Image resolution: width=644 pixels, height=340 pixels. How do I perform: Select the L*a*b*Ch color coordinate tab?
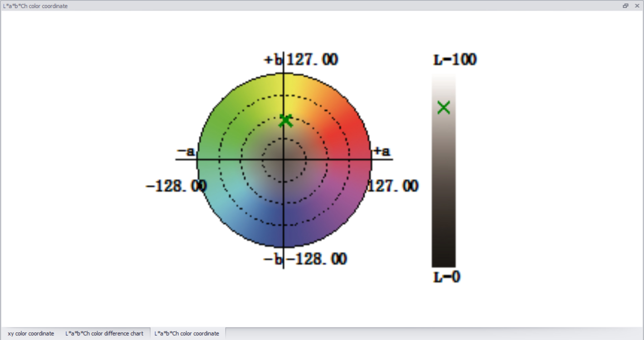click(187, 333)
